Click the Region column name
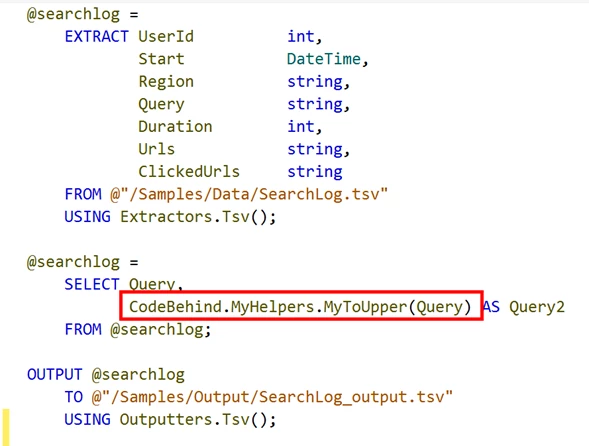 point(166,82)
